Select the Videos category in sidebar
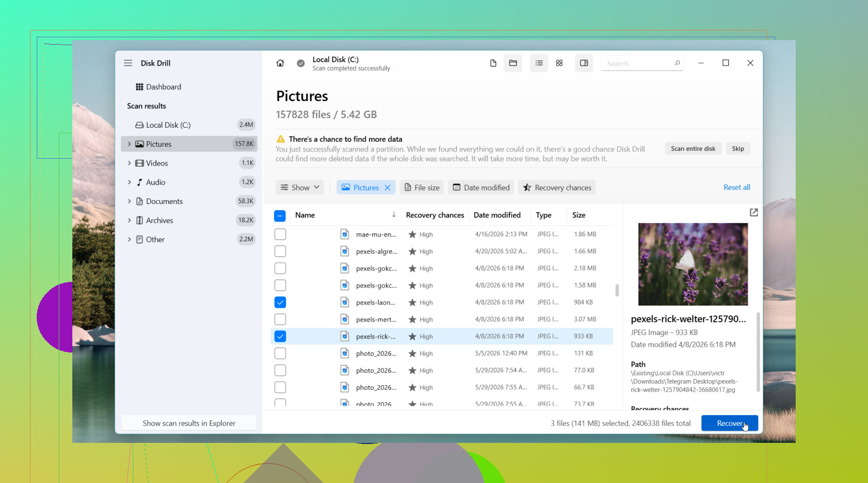 click(189, 163)
